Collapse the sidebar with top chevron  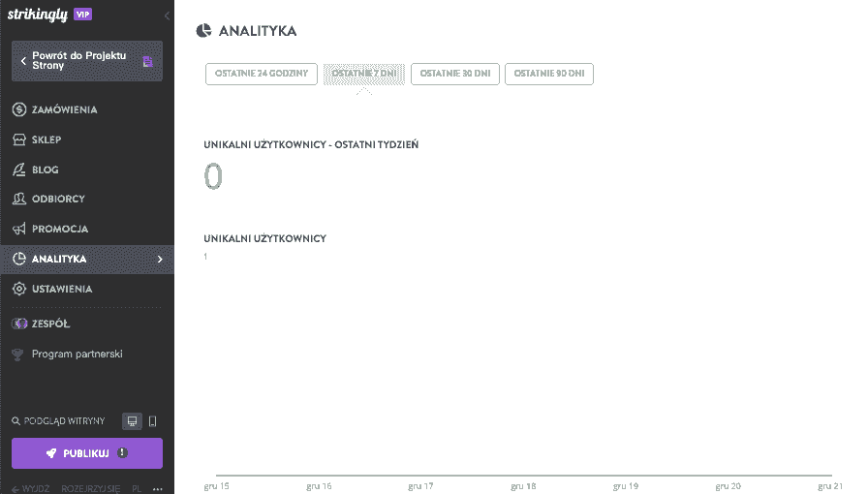click(x=167, y=15)
